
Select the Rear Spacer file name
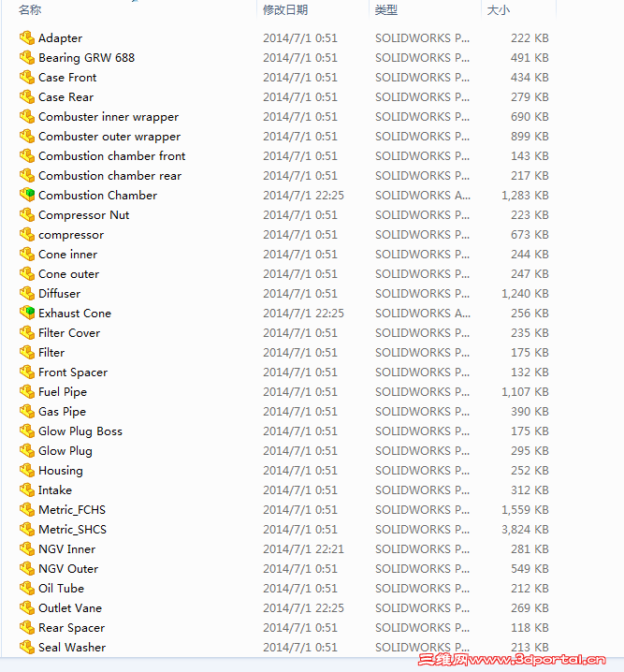(x=71, y=628)
